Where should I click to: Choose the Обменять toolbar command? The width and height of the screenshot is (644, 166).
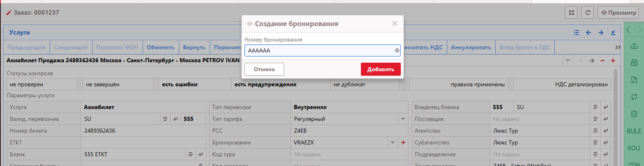coord(160,47)
